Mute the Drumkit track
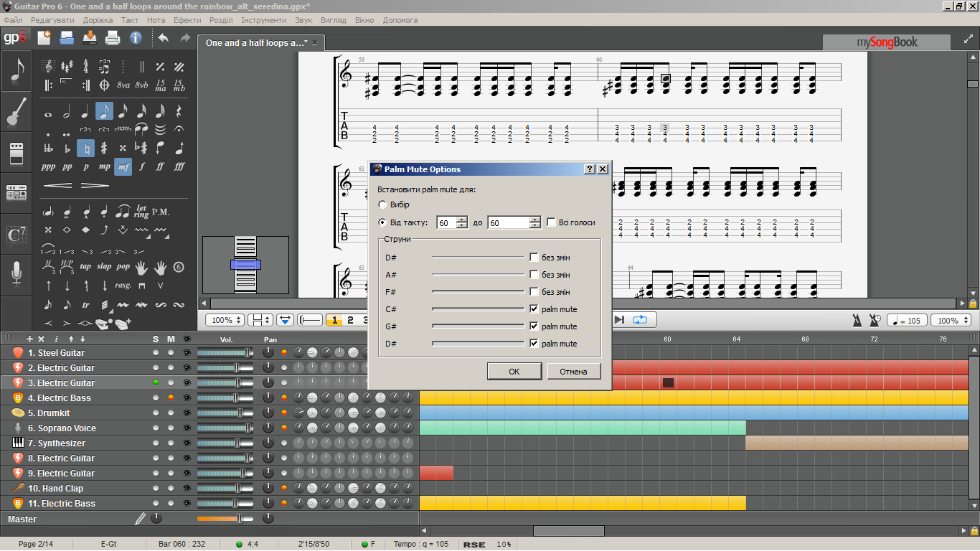 169,413
